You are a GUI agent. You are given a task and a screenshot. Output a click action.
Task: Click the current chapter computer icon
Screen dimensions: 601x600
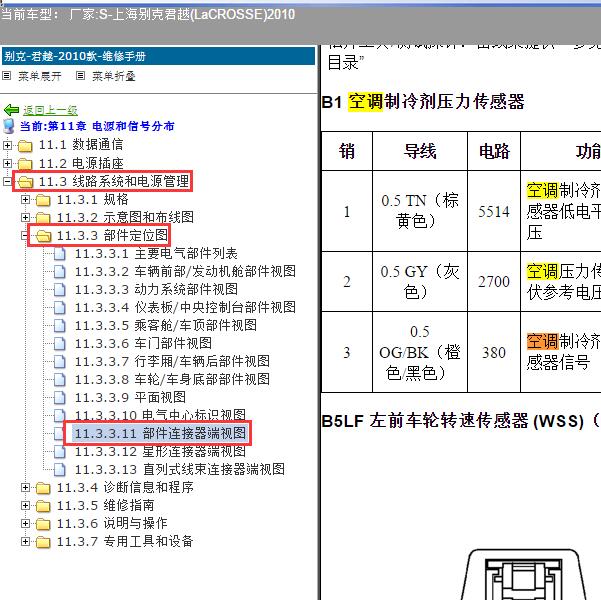(x=9, y=126)
